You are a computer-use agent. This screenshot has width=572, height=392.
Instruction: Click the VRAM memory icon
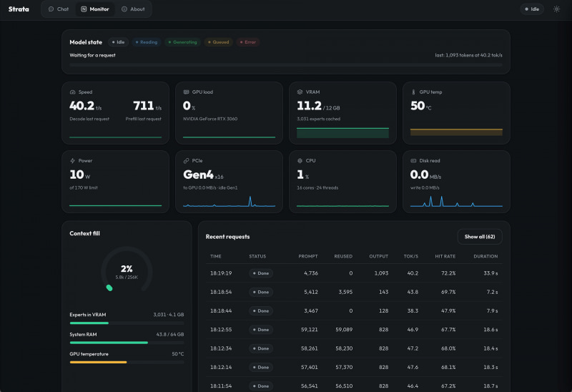pyautogui.click(x=300, y=92)
